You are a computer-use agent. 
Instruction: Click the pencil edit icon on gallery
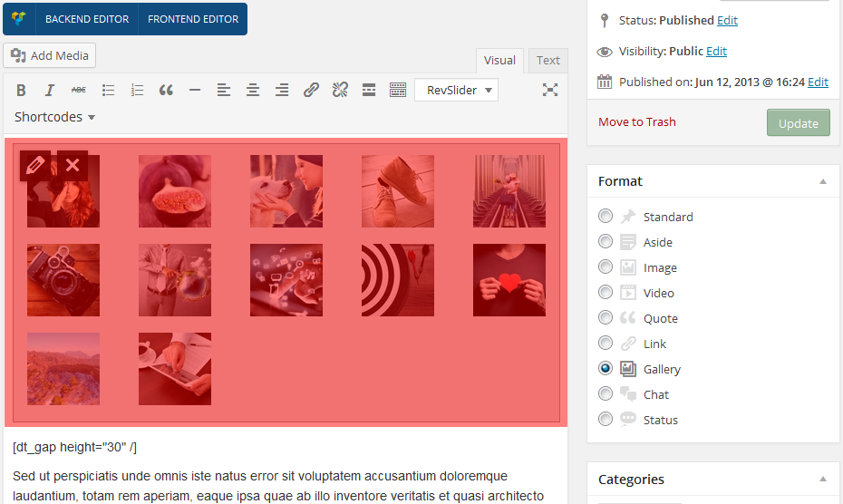coord(35,165)
